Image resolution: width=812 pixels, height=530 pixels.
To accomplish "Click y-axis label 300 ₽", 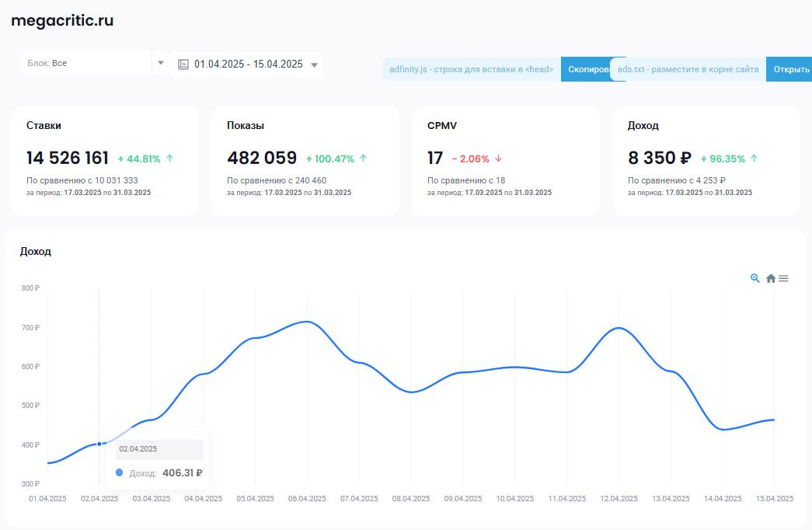I will 30,483.
